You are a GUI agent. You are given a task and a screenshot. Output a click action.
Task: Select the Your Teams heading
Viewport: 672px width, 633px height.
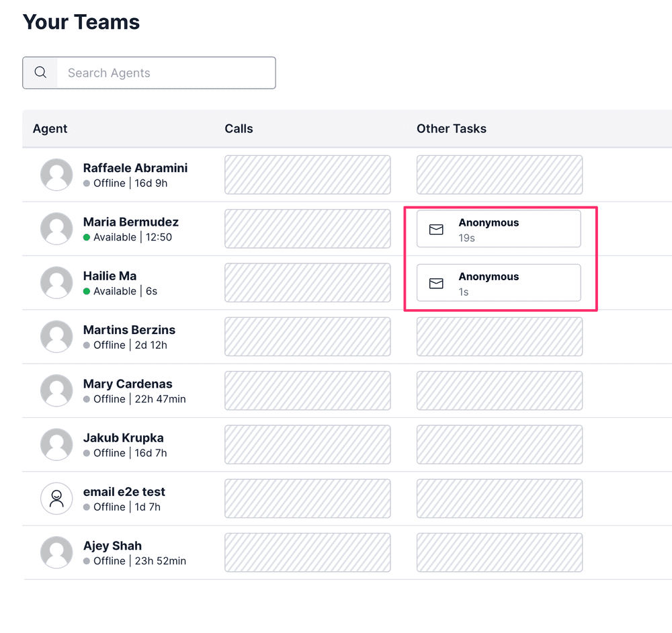81,22
